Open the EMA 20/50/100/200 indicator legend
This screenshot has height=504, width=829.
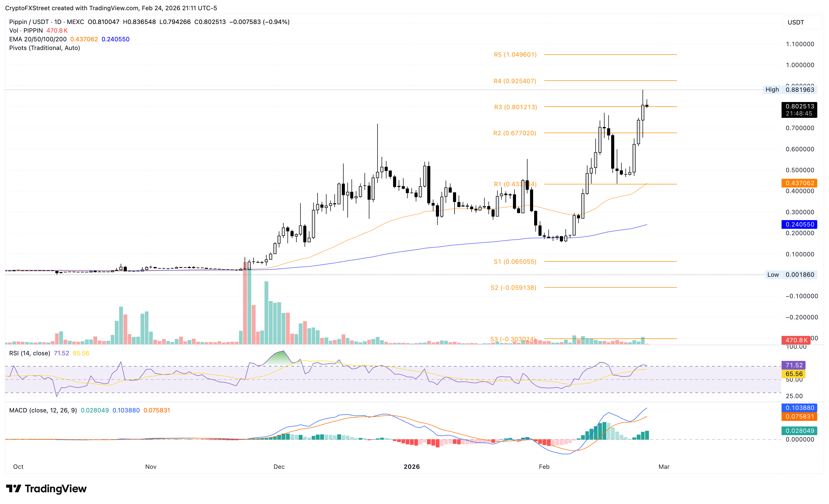pyautogui.click(x=38, y=39)
